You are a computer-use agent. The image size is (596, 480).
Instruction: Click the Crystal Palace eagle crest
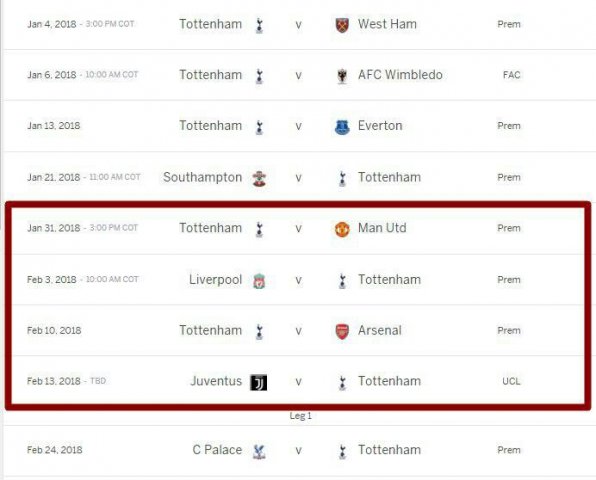pyautogui.click(x=260, y=451)
